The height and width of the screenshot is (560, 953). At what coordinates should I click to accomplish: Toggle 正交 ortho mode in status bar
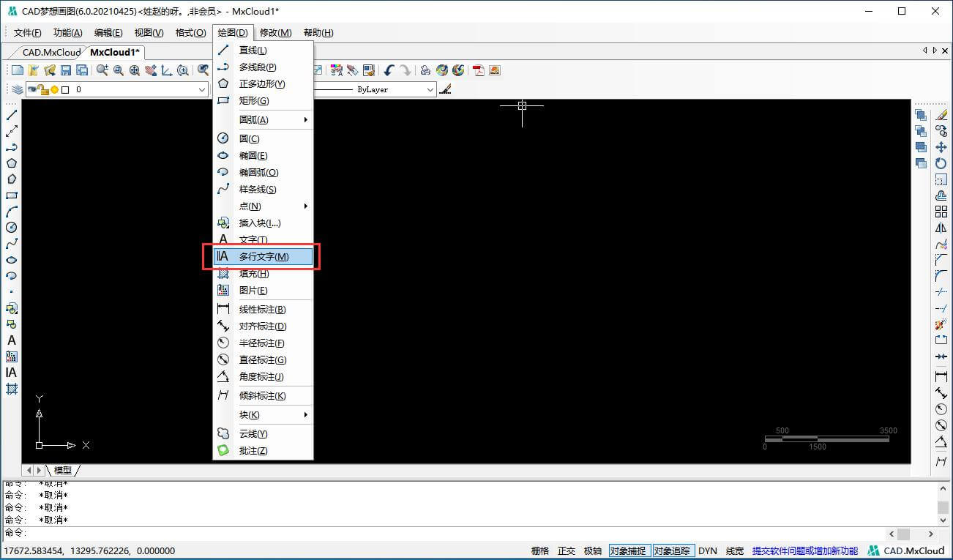pos(567,550)
